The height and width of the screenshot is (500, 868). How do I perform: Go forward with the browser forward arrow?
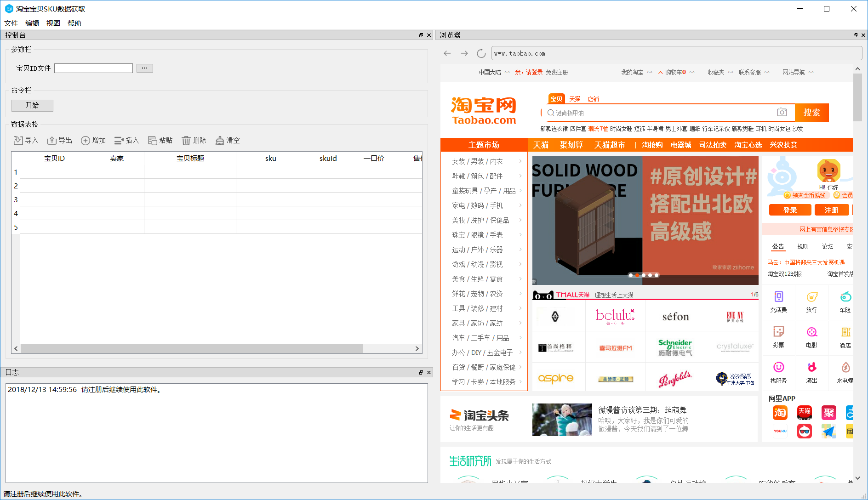coord(464,53)
